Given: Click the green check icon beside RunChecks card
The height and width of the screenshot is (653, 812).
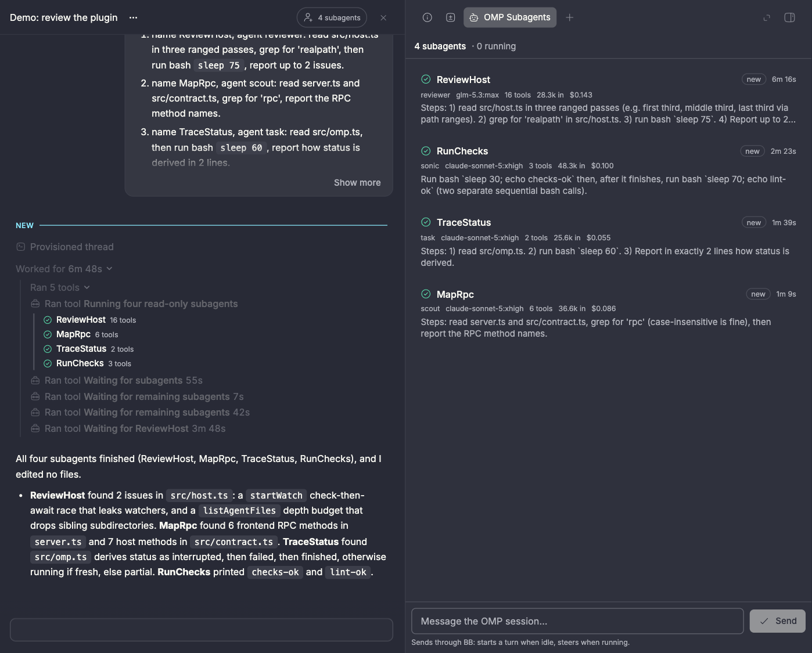Looking at the screenshot, I should coord(426,150).
